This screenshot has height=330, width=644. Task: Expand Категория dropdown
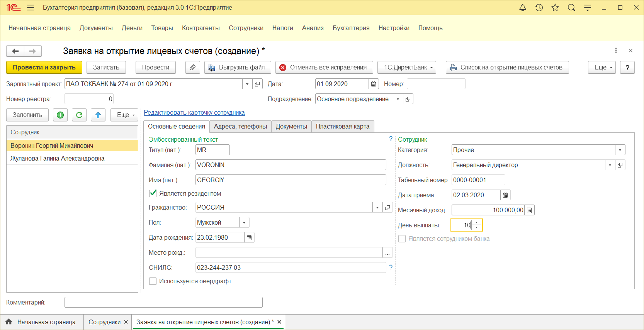pyautogui.click(x=620, y=150)
